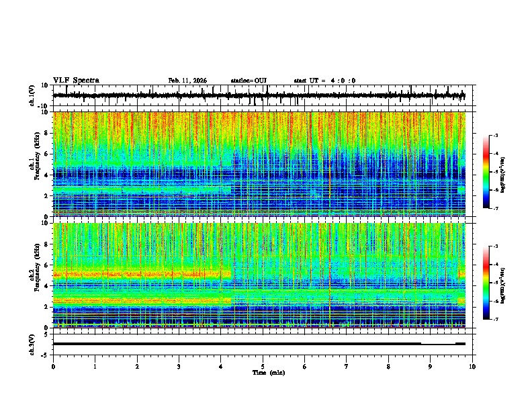Click the "5" tick on the time axis
The image size is (532, 411).
coord(263,367)
